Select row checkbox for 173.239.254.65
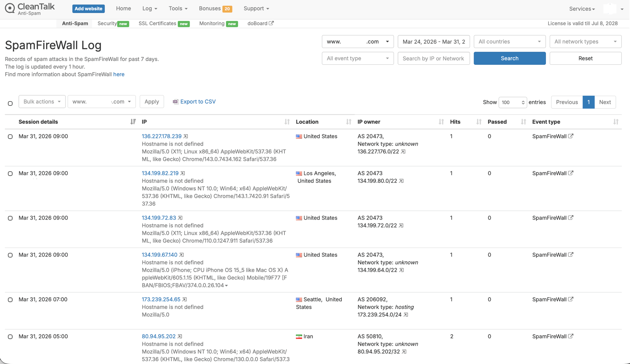Image resolution: width=630 pixels, height=364 pixels. click(10, 300)
